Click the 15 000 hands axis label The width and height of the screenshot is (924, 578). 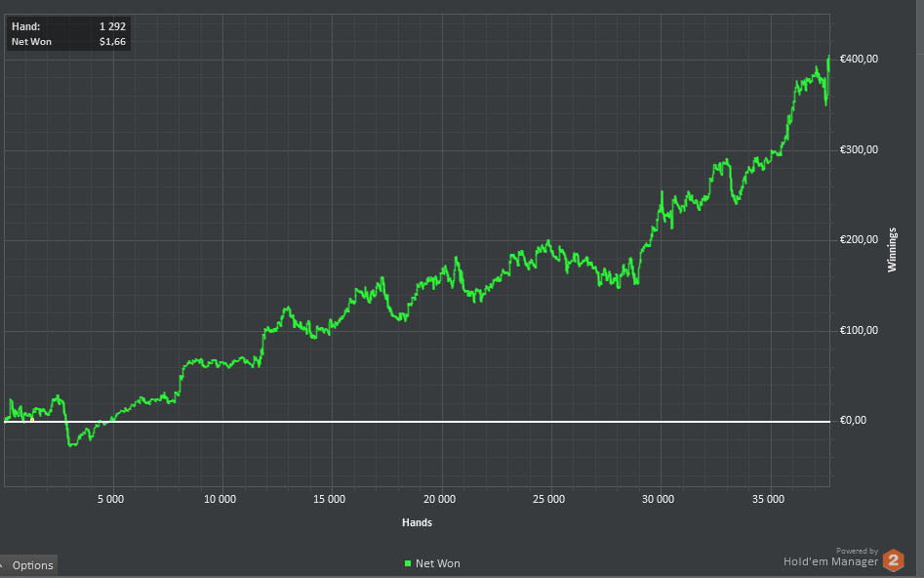coord(330,499)
